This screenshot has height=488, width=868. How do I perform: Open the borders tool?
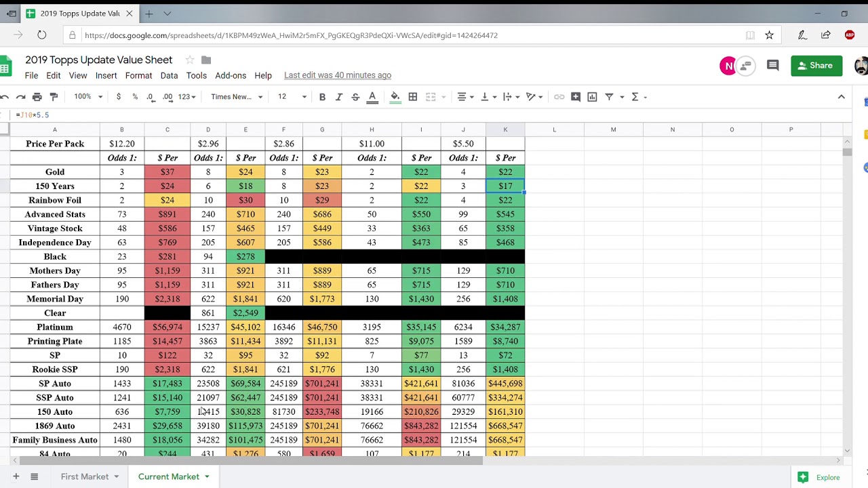pos(413,97)
